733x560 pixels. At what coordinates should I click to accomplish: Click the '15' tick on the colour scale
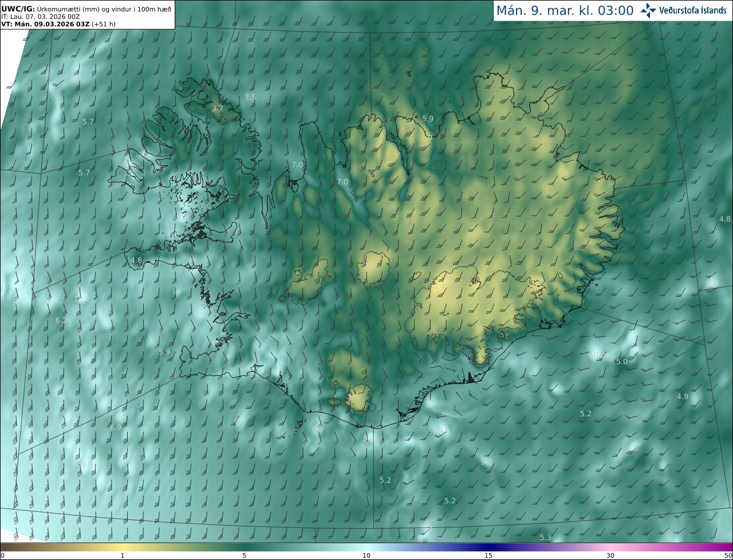(488, 555)
